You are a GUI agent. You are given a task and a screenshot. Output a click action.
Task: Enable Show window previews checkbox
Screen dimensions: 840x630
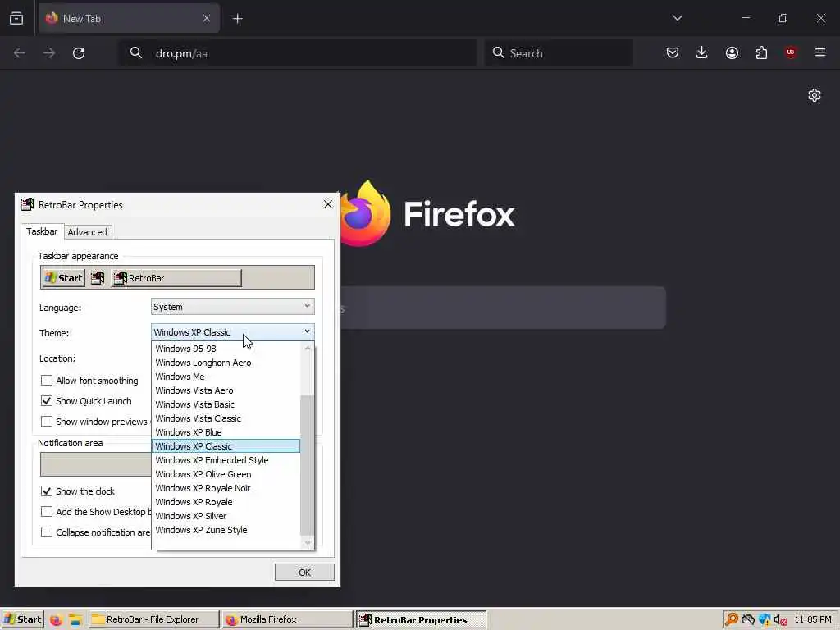point(47,421)
